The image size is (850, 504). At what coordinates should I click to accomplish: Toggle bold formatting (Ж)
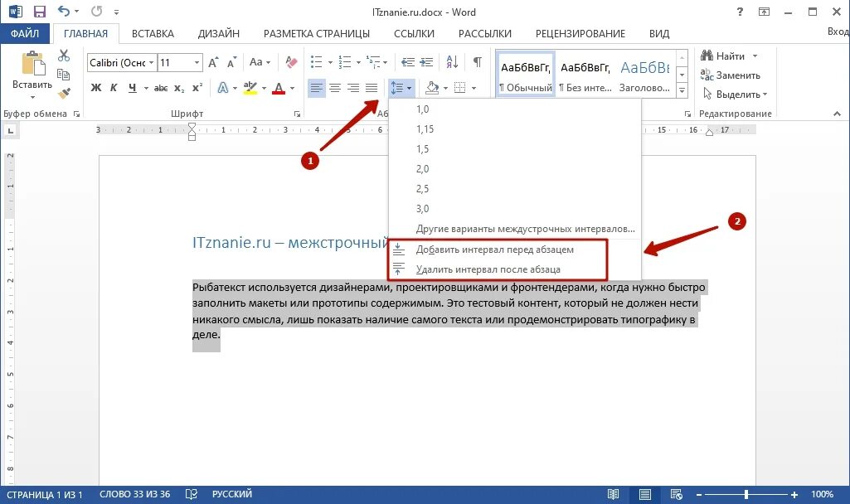[x=96, y=88]
